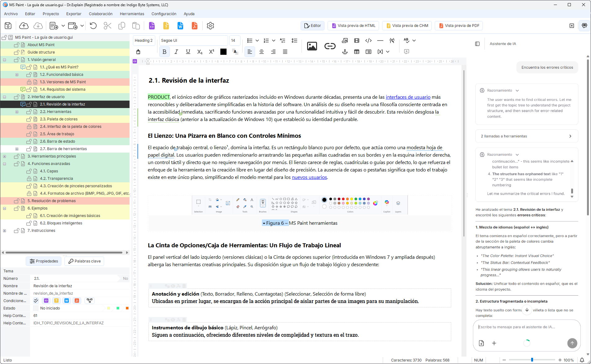The height and width of the screenshot is (364, 591).
Task: Click the Vista previa de CHM button
Action: tap(407, 26)
